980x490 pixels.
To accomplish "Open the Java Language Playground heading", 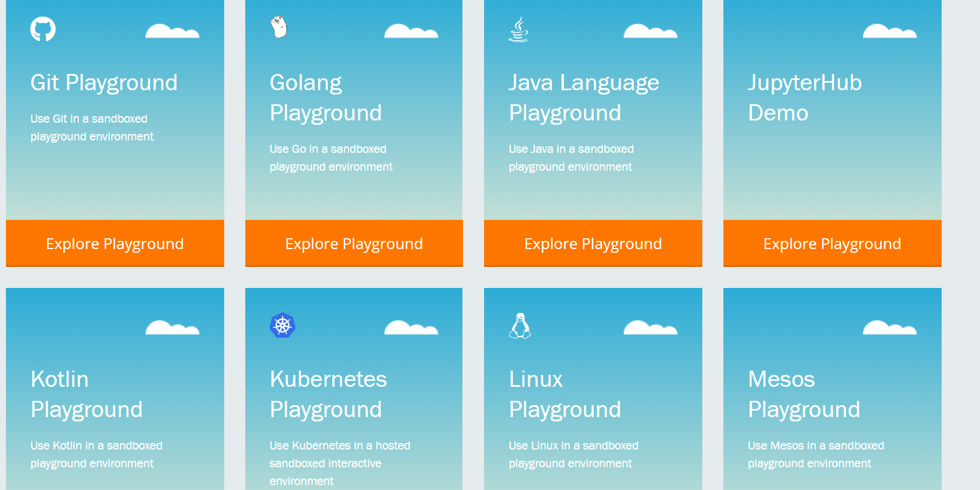I will [x=584, y=98].
